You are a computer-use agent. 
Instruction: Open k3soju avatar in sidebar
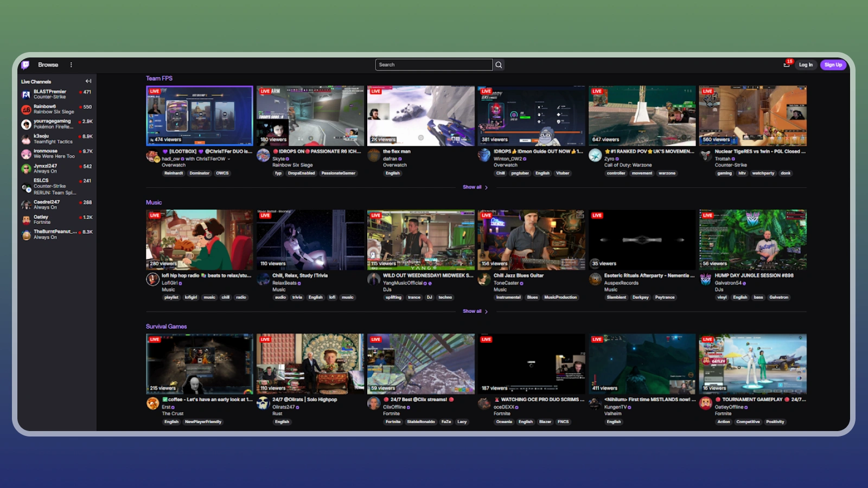tap(26, 139)
